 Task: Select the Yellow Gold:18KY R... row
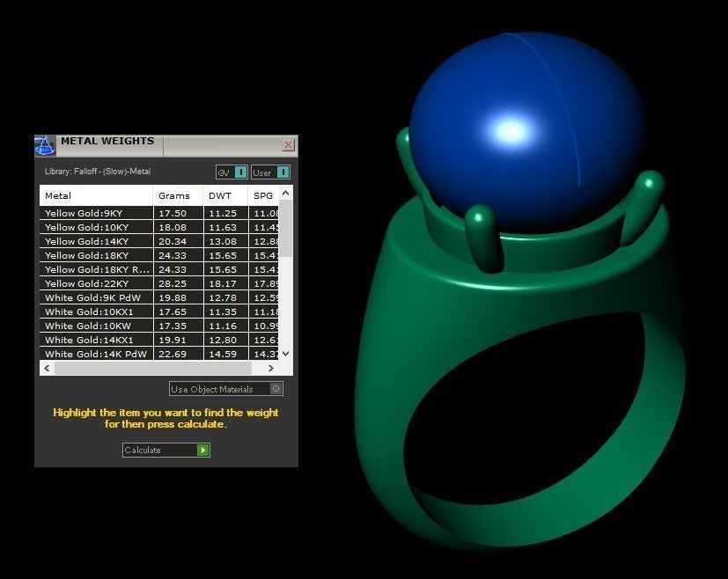(159, 269)
